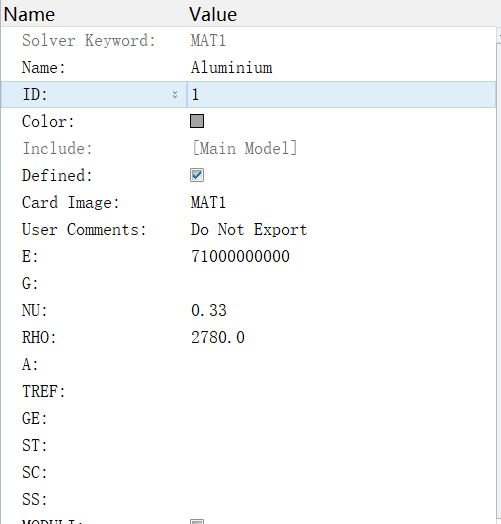This screenshot has width=501, height=524.
Task: Select the 'ST:' property label
Action: pyautogui.click(x=35, y=445)
